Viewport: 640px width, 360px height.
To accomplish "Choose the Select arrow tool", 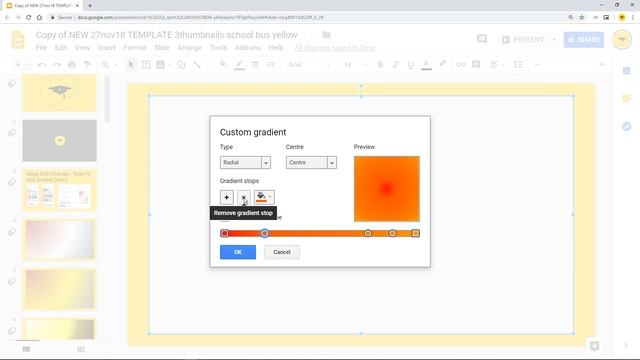I will [131, 64].
